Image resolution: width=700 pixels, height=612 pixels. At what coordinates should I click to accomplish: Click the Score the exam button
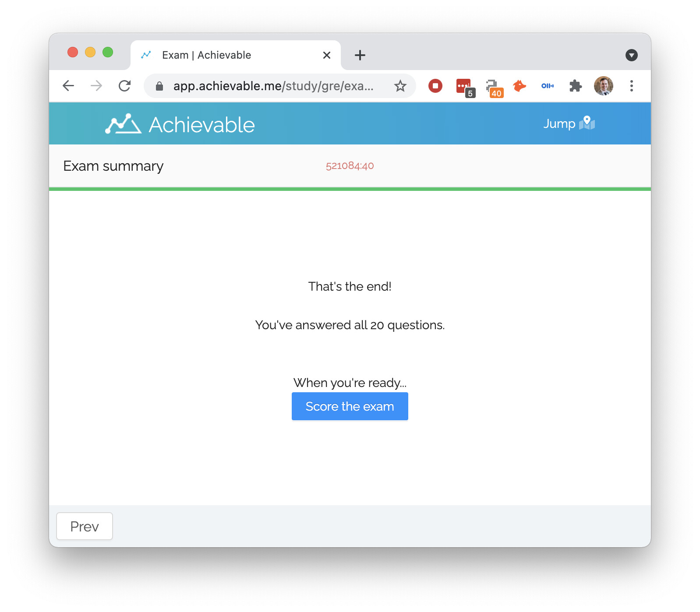(350, 406)
